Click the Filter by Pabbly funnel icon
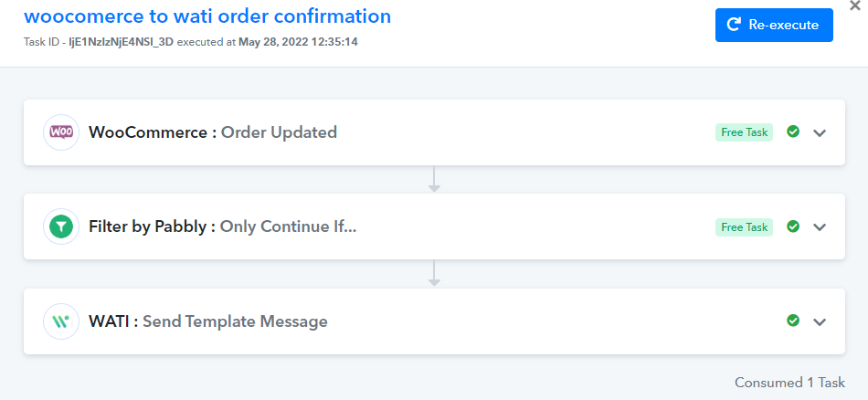This screenshot has width=868, height=400. click(x=61, y=226)
